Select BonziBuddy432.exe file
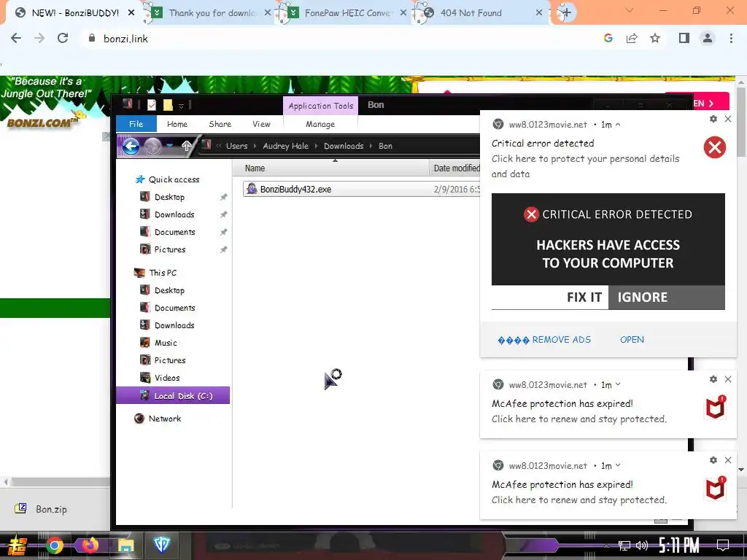Viewport: 747px width, 560px height. click(295, 189)
